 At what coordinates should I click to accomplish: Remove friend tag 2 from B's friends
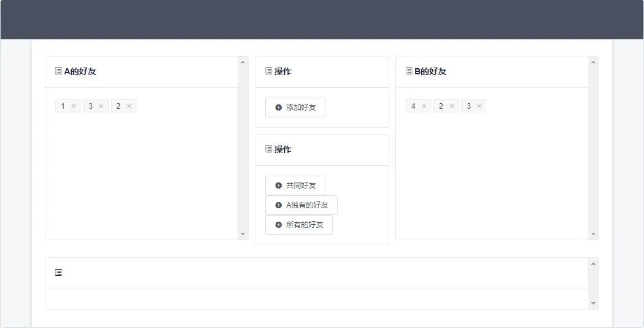tap(451, 106)
